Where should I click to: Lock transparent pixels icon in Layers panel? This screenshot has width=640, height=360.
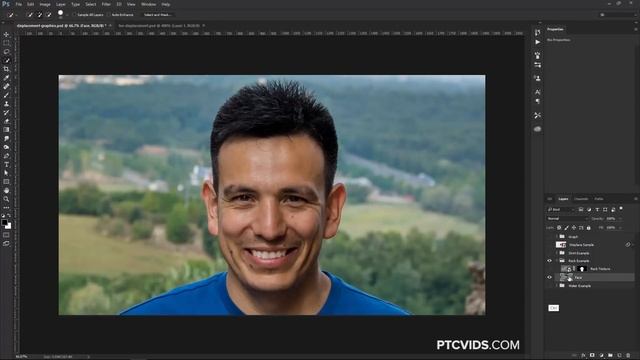click(x=559, y=228)
